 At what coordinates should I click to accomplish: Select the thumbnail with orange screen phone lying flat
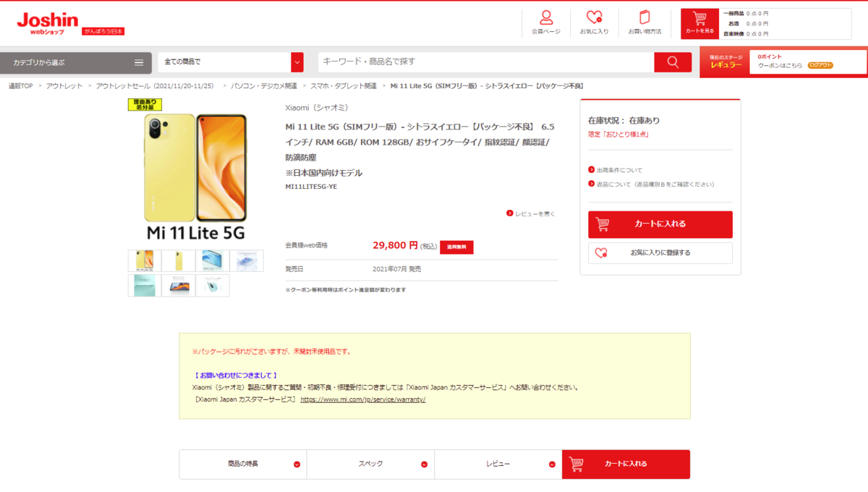coord(178,285)
